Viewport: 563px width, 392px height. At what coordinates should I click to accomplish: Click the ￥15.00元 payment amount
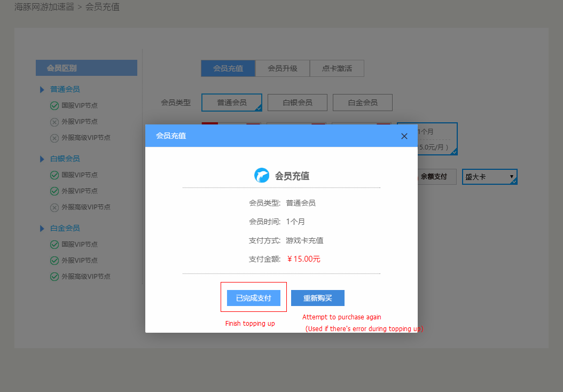click(x=303, y=259)
